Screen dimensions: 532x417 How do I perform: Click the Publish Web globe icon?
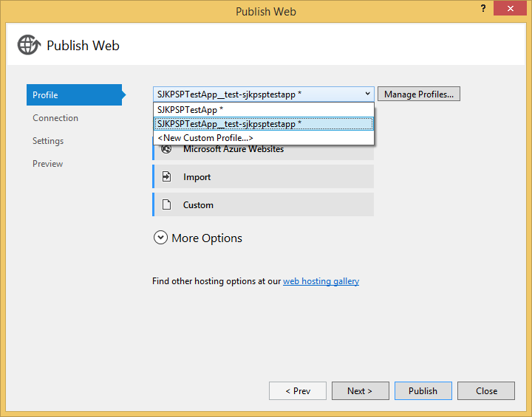click(x=29, y=45)
